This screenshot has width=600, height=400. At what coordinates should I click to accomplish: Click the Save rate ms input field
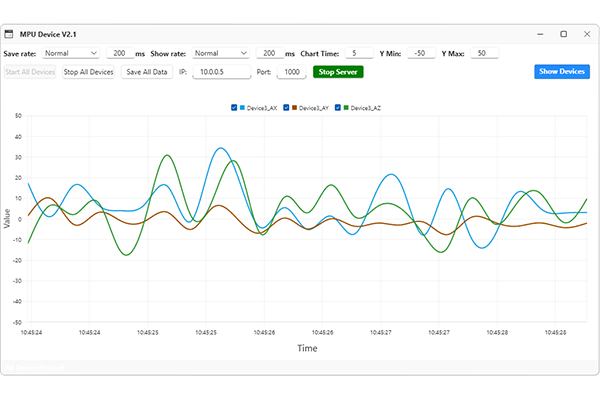[119, 53]
